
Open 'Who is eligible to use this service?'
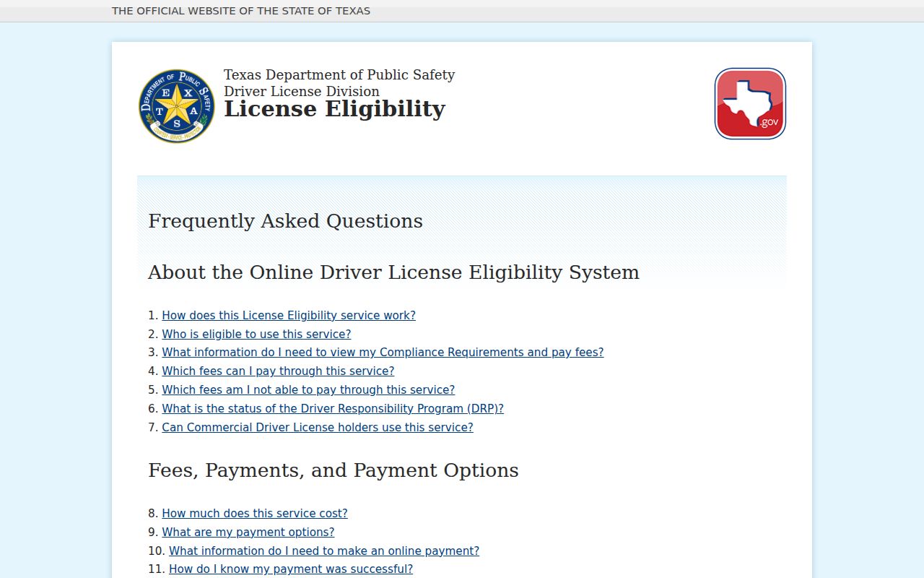tap(256, 334)
